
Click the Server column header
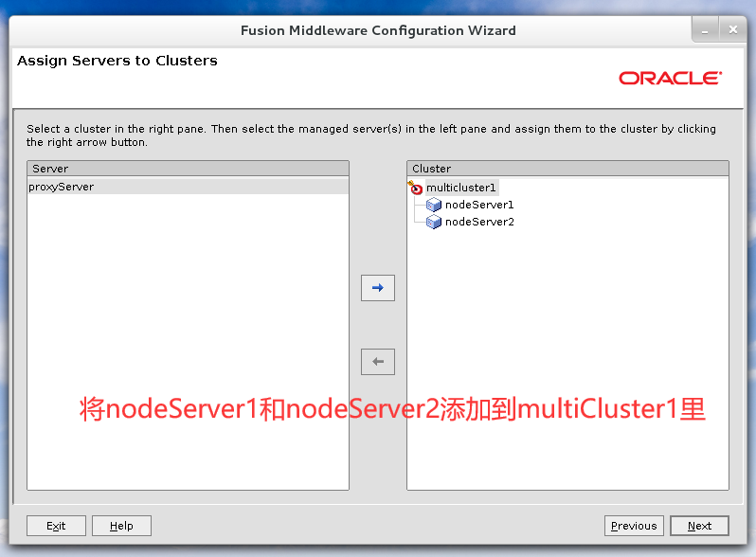188,169
